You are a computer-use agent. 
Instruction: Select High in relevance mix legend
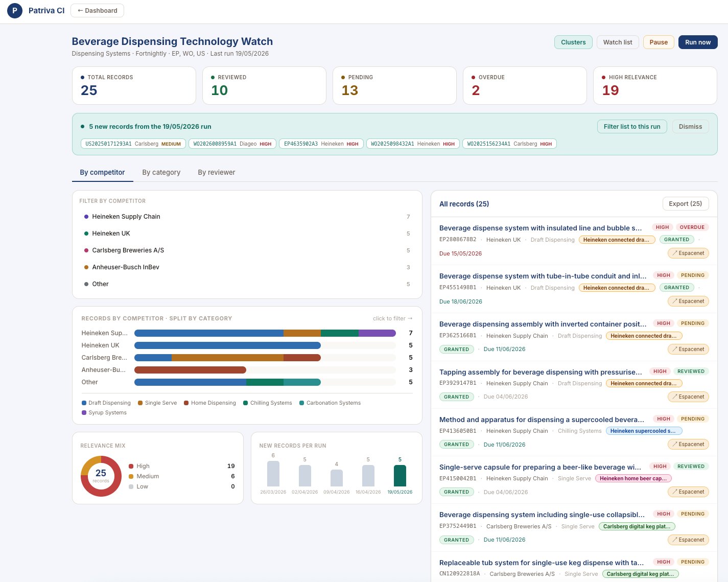coord(181,466)
